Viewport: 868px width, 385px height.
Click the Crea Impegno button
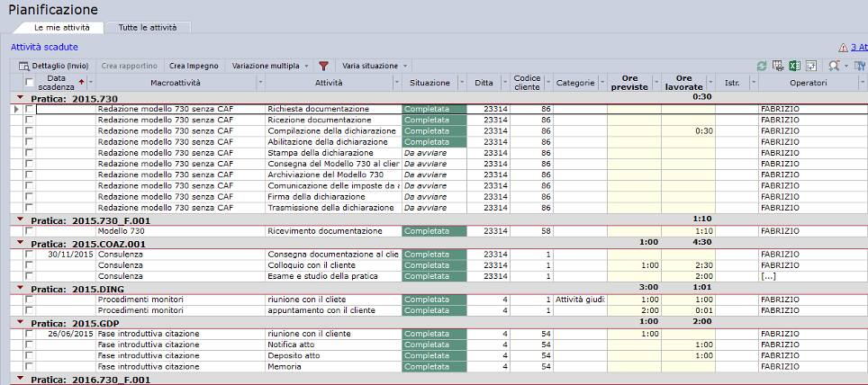(194, 66)
